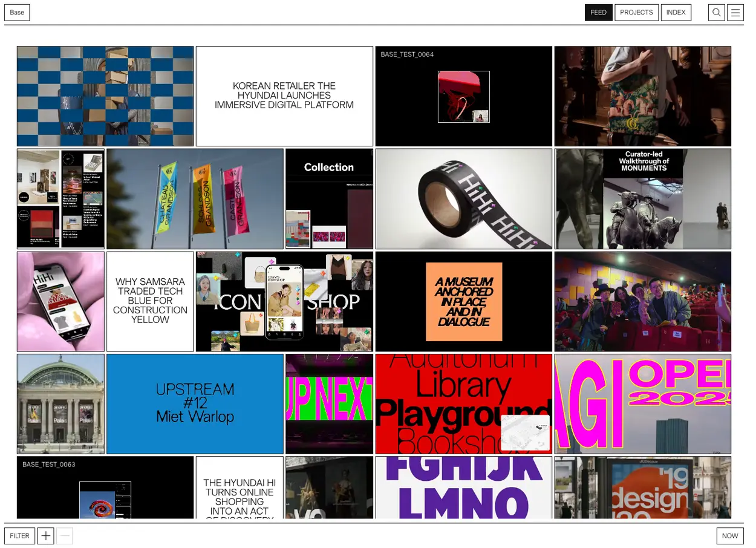Open the Korean Retailer The Hyundai article
756x548 pixels.
point(284,96)
